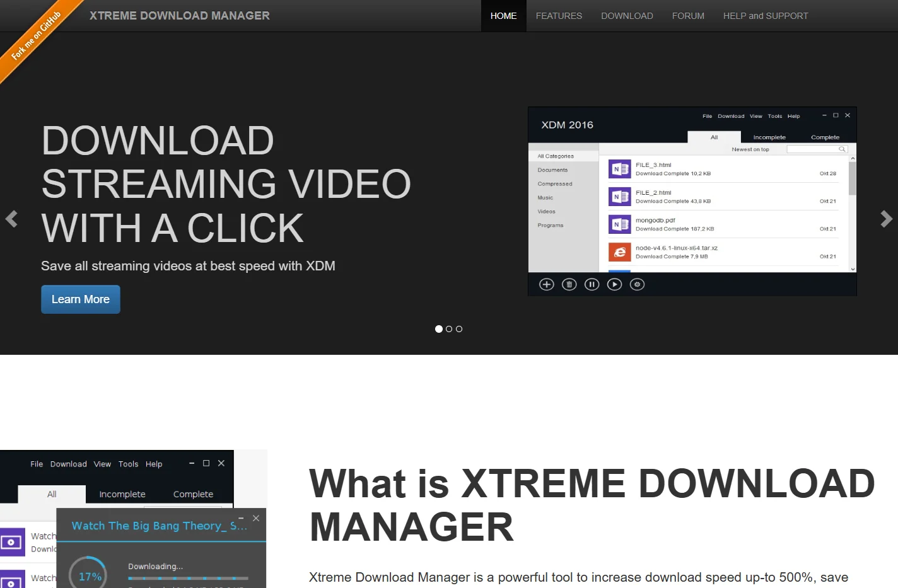The height and width of the screenshot is (588, 898).
Task: Close the Big Bang Theory download popup
Action: 256,518
